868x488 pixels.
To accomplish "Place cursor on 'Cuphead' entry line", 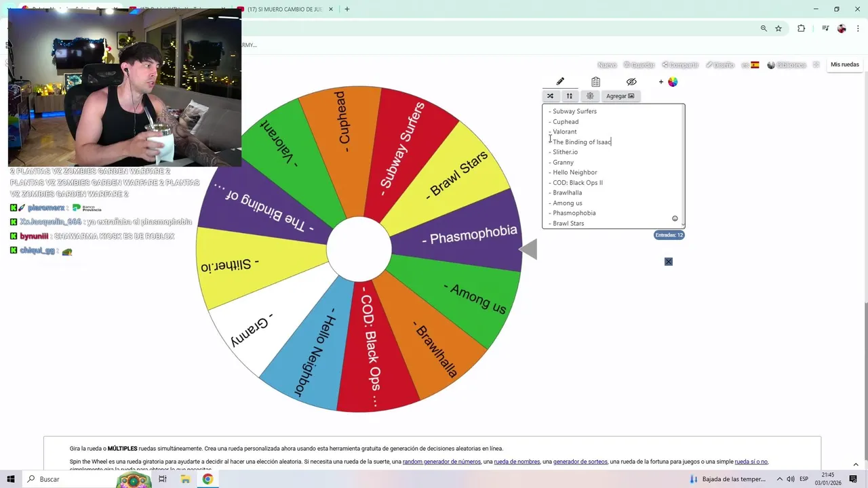I will tap(566, 122).
